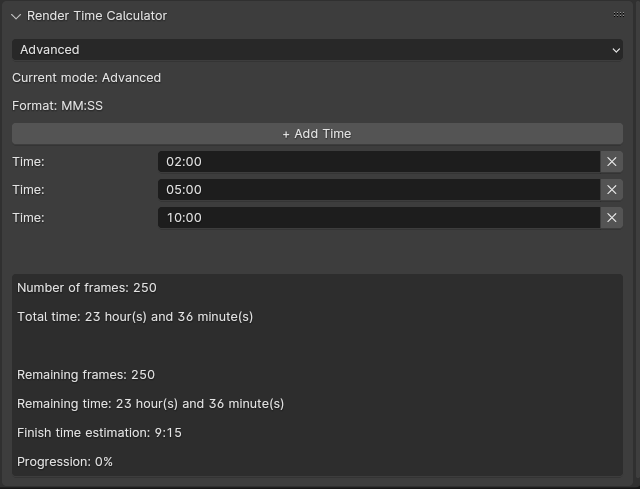
Task: Delete the 10:00 time entry
Action: (x=612, y=217)
